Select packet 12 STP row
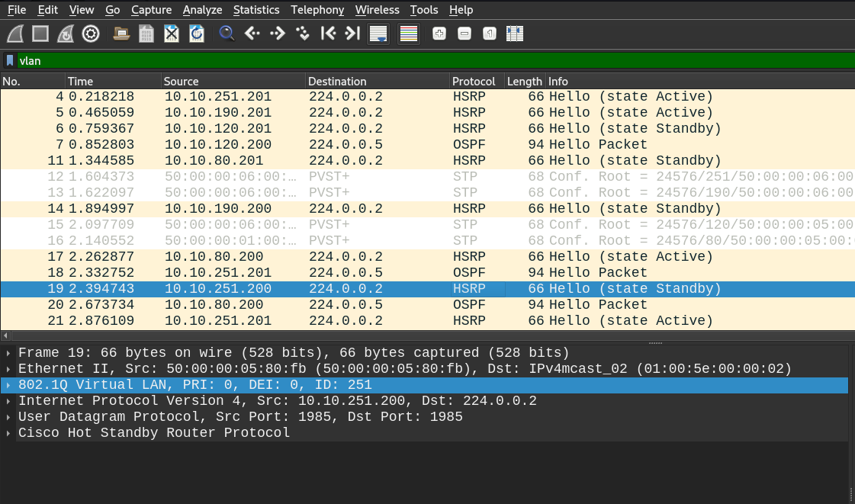Screen dimensions: 855x504 [x=427, y=177]
